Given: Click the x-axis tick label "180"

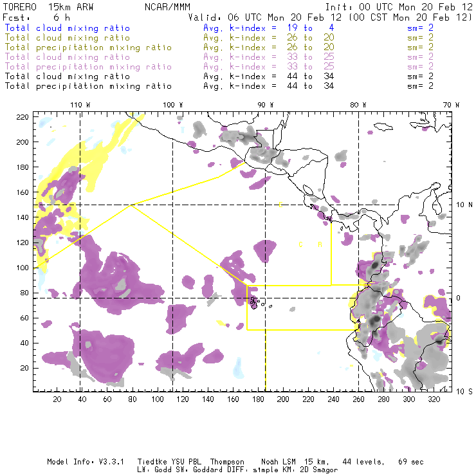Looking at the screenshot, I should (x=259, y=399).
